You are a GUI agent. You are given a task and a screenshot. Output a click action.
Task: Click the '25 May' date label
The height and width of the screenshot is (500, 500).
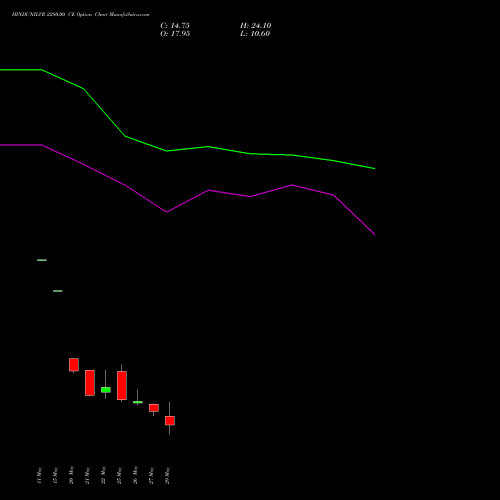point(119,475)
